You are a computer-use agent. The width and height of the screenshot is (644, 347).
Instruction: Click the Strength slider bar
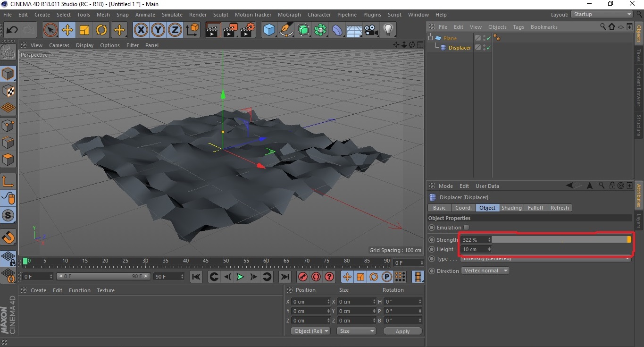tap(561, 240)
